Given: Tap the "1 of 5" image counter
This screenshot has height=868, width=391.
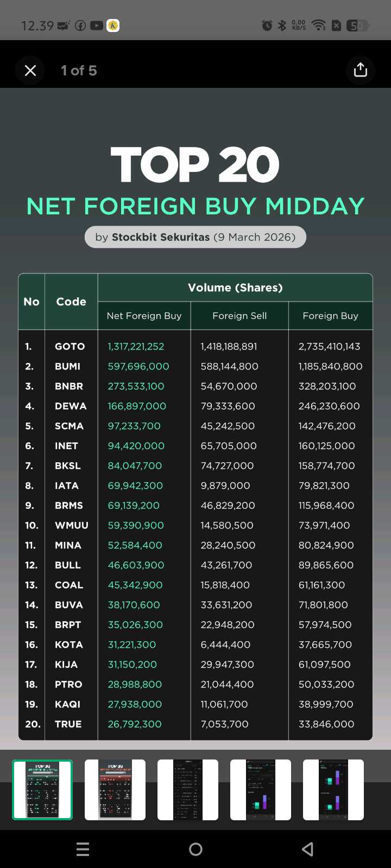Looking at the screenshot, I should (79, 71).
